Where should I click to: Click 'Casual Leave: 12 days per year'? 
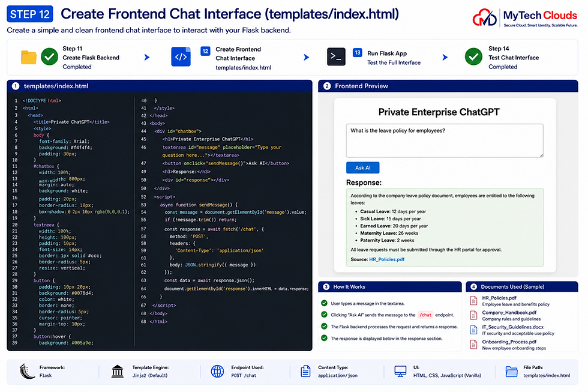(393, 211)
